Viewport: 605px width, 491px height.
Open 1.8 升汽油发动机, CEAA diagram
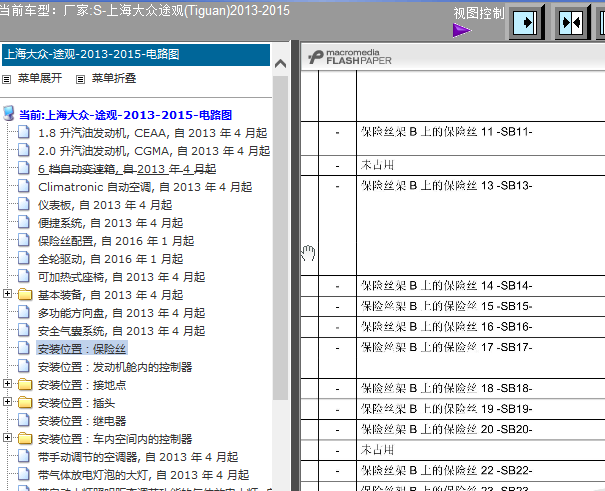[152, 133]
